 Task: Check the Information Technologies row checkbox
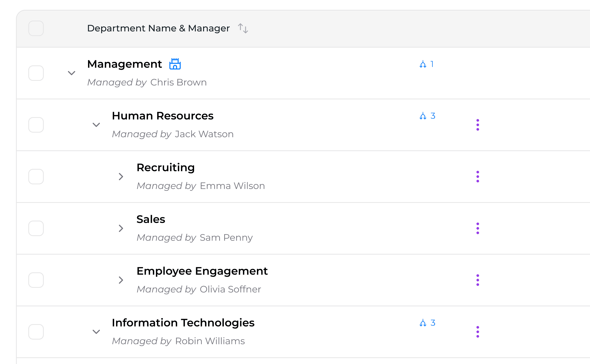click(36, 332)
